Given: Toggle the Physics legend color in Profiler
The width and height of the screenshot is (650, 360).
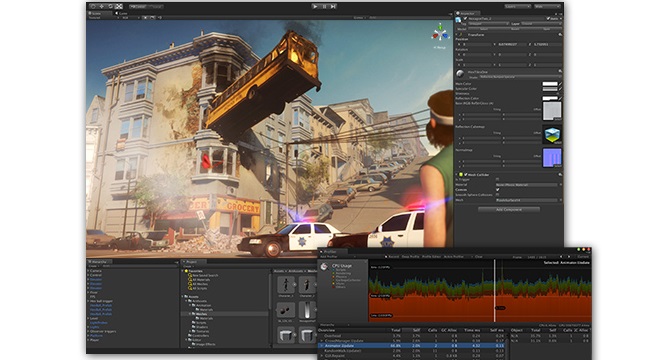Looking at the screenshot, I should 333,277.
